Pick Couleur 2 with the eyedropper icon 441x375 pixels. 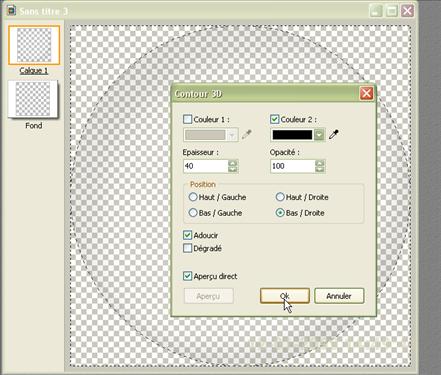334,134
